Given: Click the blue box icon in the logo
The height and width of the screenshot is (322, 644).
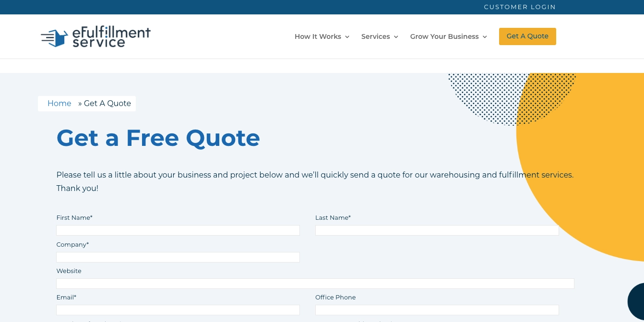Looking at the screenshot, I should click(58, 38).
